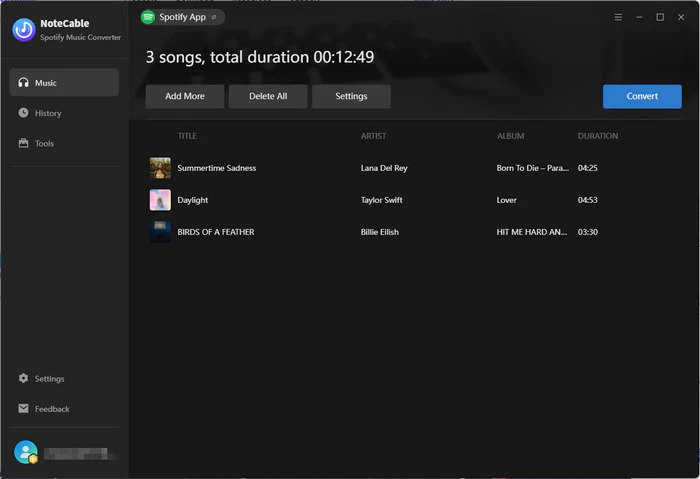Image resolution: width=700 pixels, height=479 pixels.
Task: Click the blurred account name
Action: (79, 454)
